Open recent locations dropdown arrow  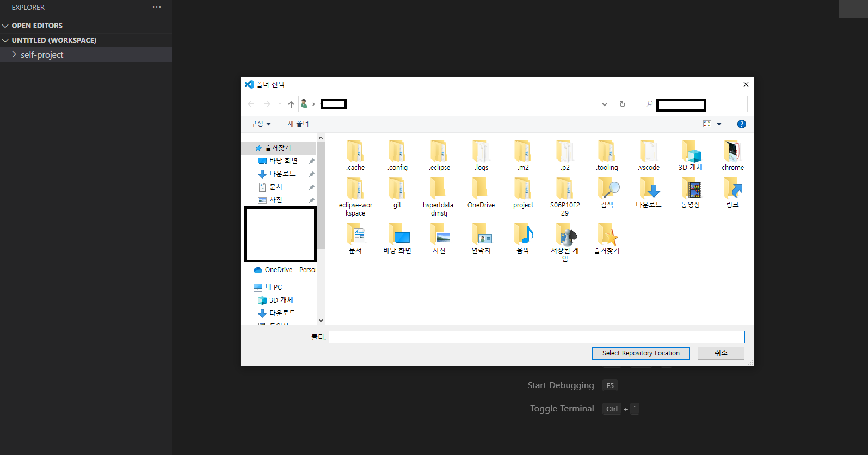point(280,104)
